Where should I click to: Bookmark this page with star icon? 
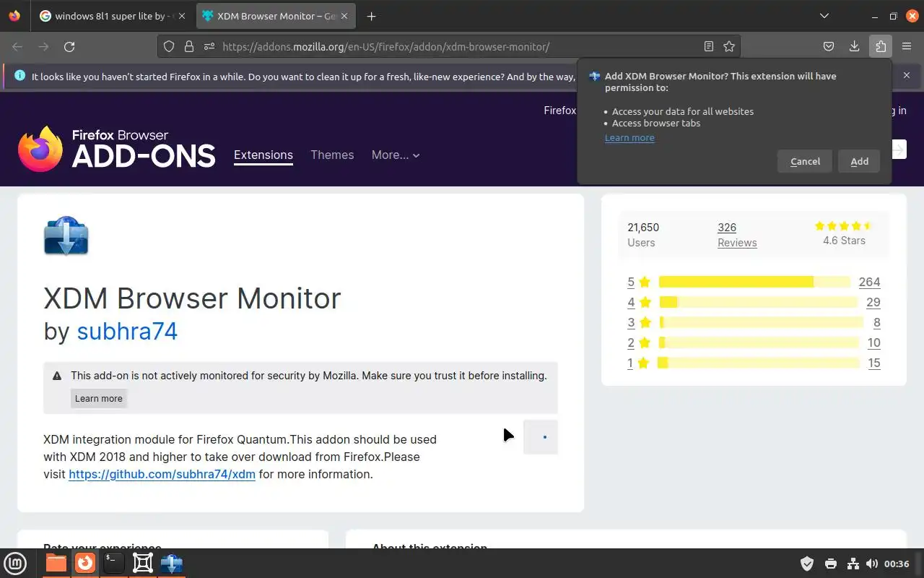729,46
